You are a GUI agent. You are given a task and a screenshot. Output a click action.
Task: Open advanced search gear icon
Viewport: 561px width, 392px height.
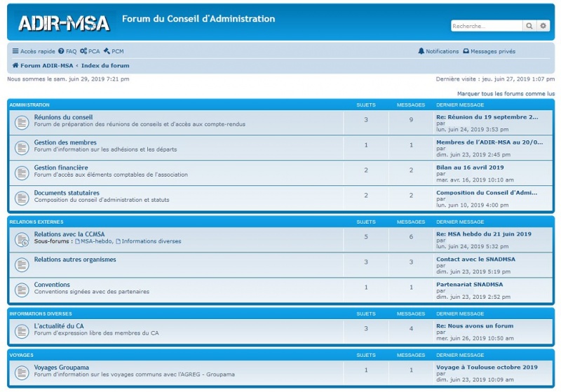pos(543,26)
